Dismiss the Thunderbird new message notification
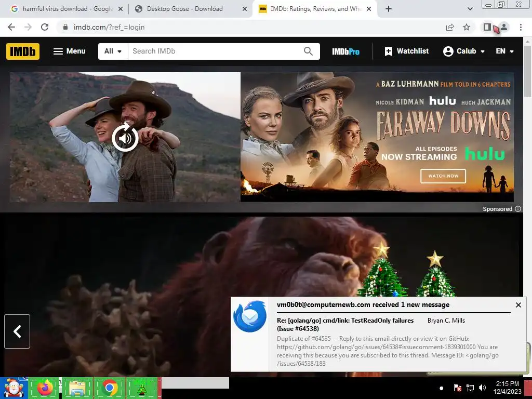The height and width of the screenshot is (399, 532). (518, 305)
